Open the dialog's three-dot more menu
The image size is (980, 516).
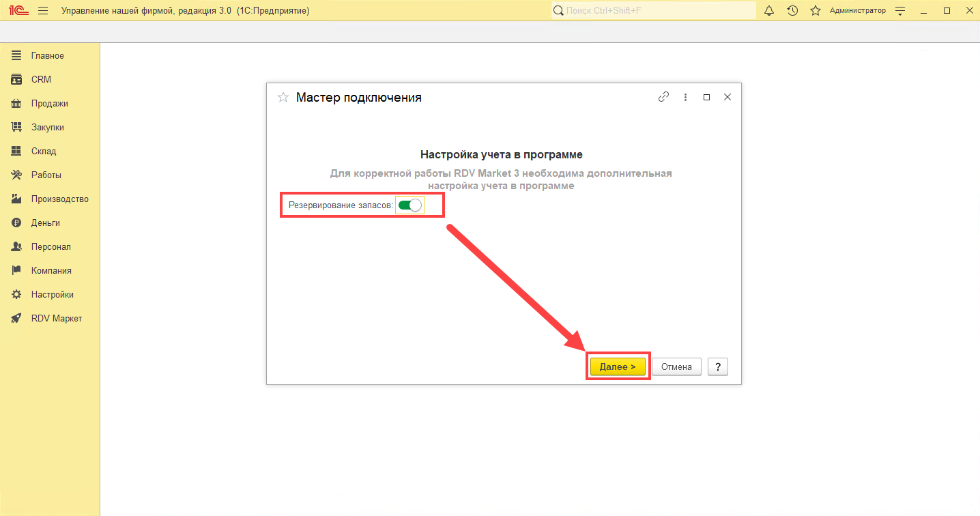tap(685, 97)
